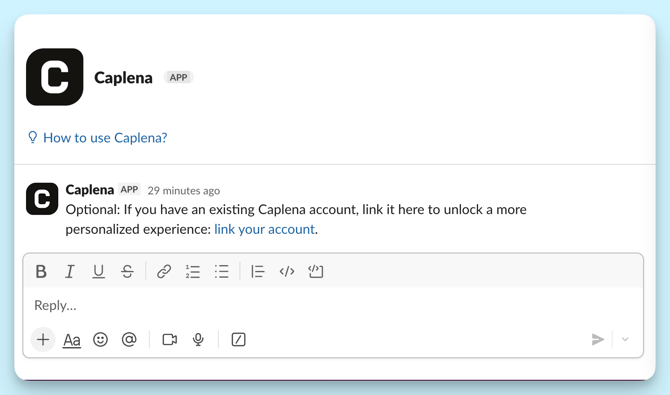The width and height of the screenshot is (670, 395).
Task: Toggle underline formatting
Action: 98,271
